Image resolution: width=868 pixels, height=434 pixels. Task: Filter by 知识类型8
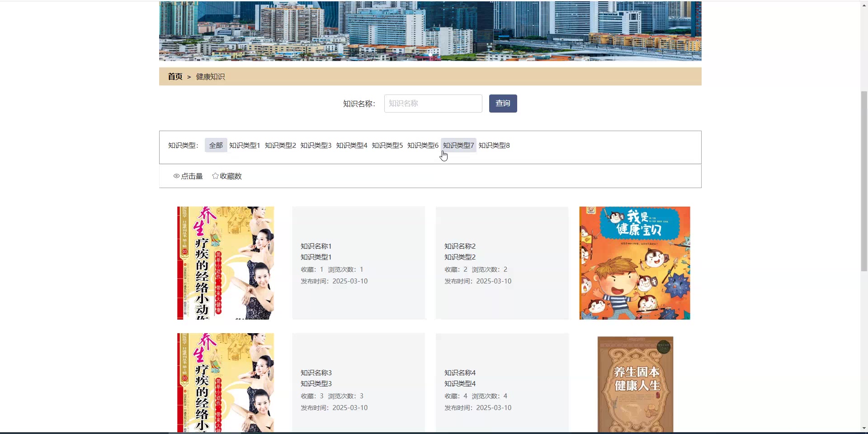click(x=494, y=145)
